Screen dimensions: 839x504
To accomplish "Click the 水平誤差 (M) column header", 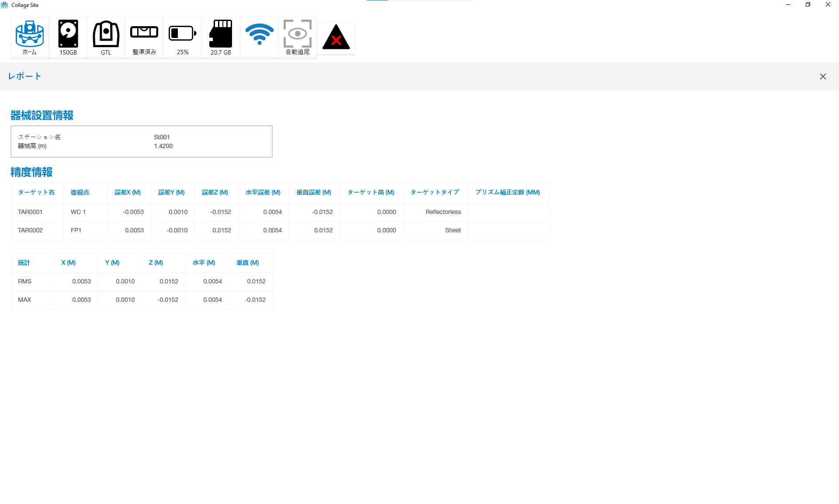I will tap(263, 192).
